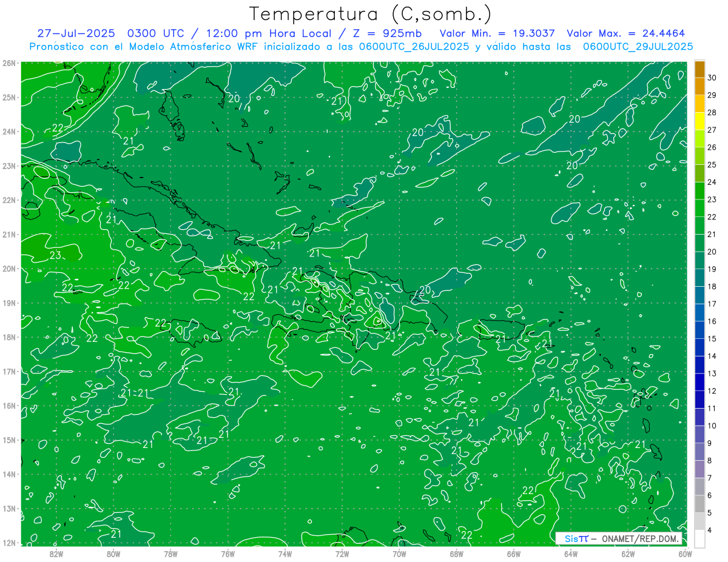
Task: Click the latitude axis label '26N'
Action: 9,63
